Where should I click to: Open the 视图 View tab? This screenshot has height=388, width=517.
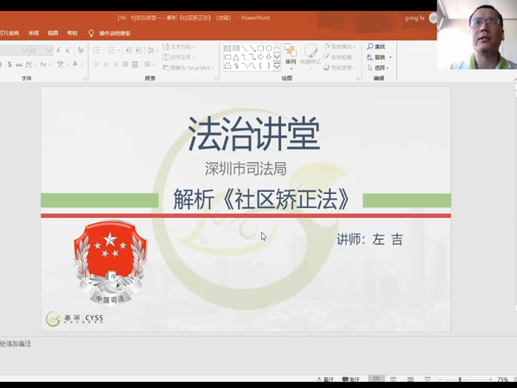click(x=53, y=33)
